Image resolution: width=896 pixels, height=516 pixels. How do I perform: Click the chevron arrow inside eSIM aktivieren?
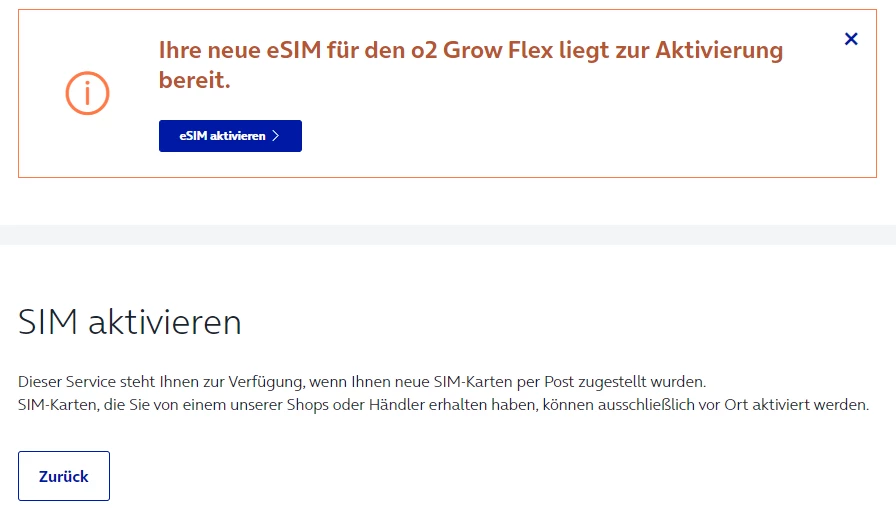(x=275, y=136)
